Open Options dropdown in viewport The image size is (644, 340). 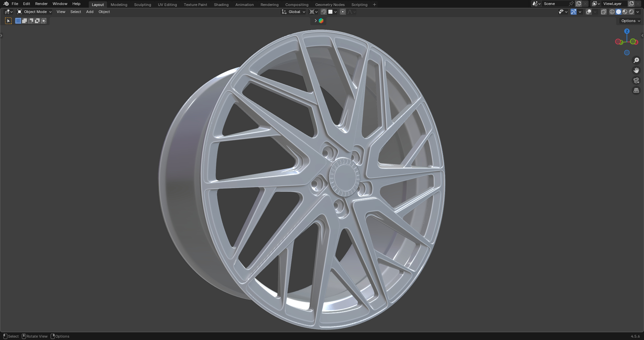click(x=631, y=21)
